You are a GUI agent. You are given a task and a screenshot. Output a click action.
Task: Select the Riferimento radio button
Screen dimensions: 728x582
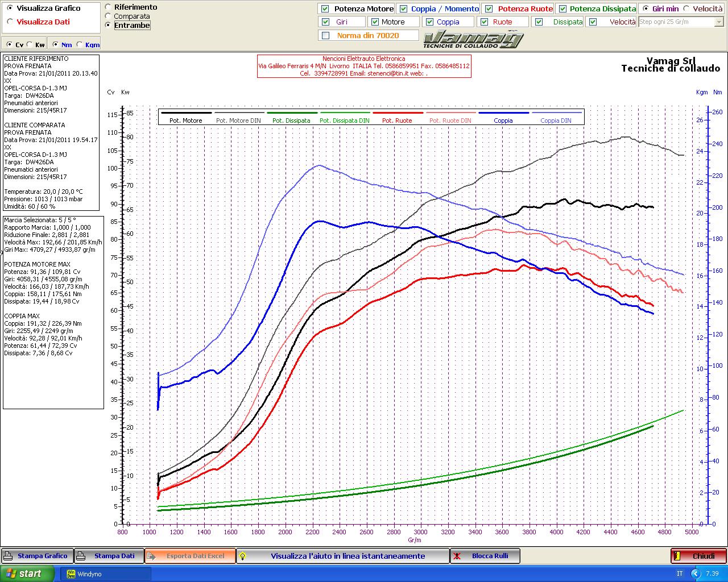point(109,7)
